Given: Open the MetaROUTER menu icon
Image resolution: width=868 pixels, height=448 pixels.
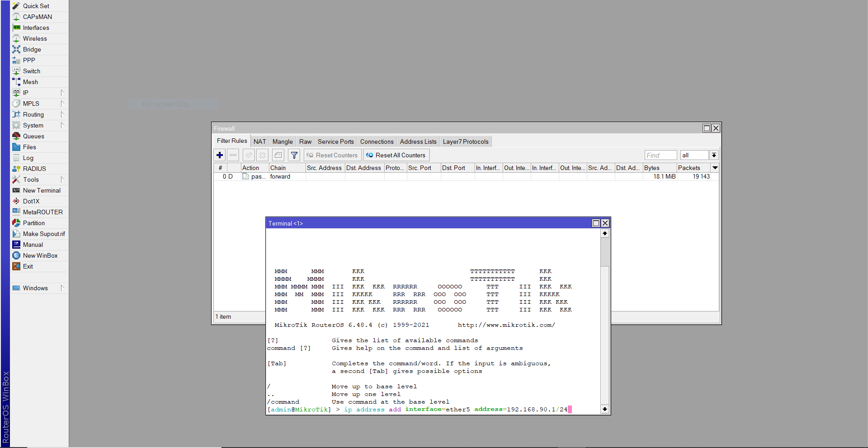Looking at the screenshot, I should (16, 212).
